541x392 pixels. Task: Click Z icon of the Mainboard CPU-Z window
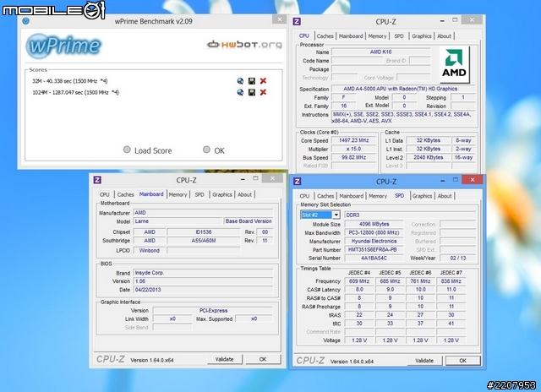coord(97,180)
